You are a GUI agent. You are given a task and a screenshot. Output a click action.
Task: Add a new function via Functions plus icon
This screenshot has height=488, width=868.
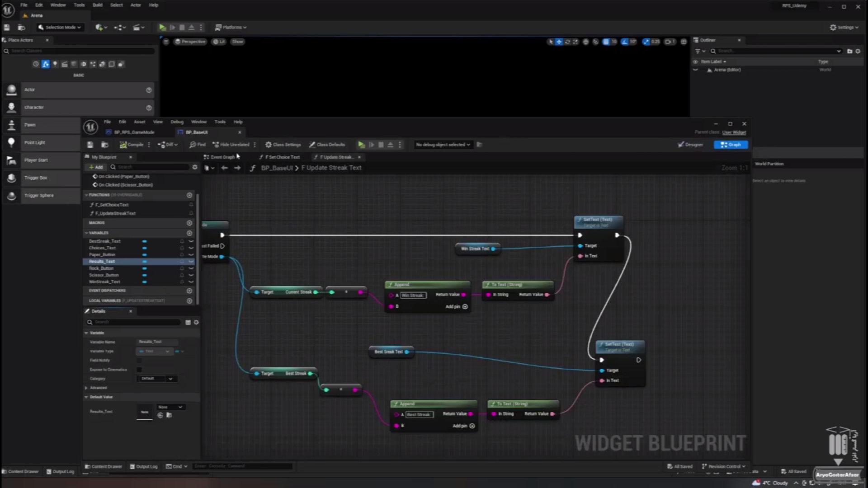click(x=189, y=195)
